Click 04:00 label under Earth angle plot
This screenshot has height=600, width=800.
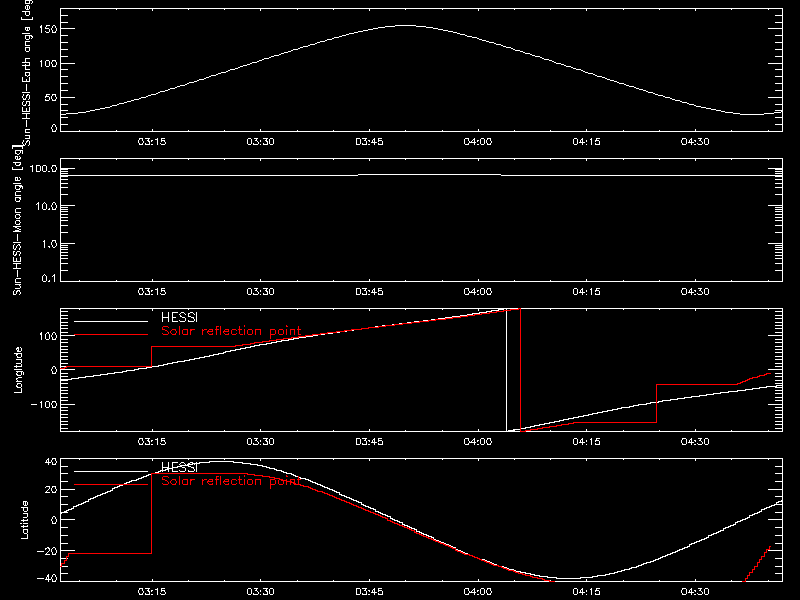click(x=478, y=141)
